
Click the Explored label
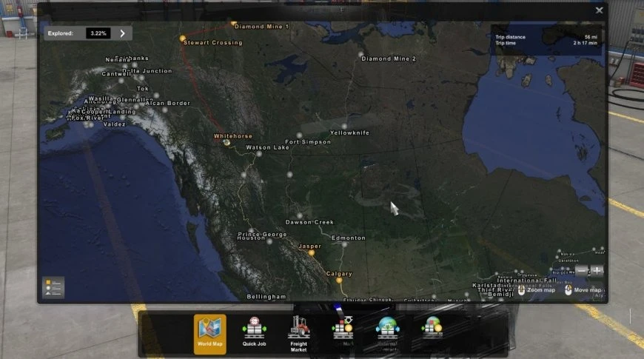click(61, 33)
